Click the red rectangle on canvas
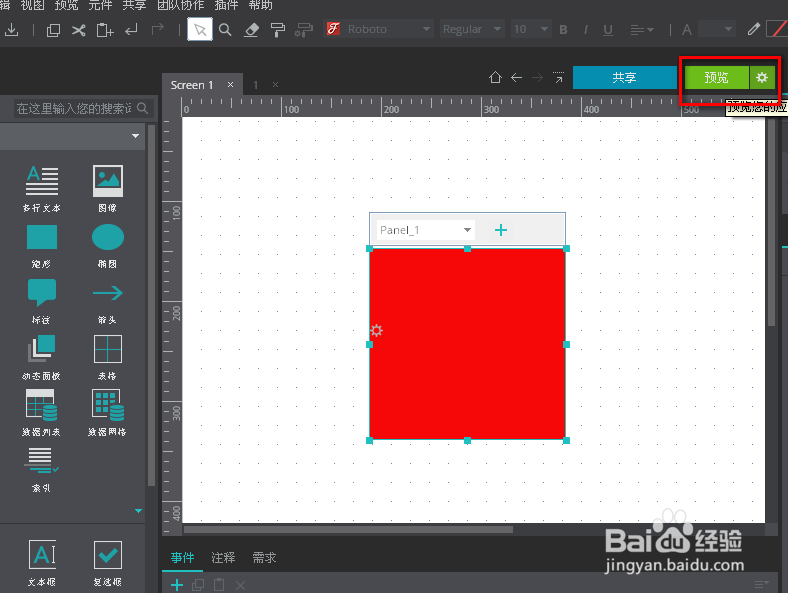788x593 pixels. pyautogui.click(x=467, y=345)
